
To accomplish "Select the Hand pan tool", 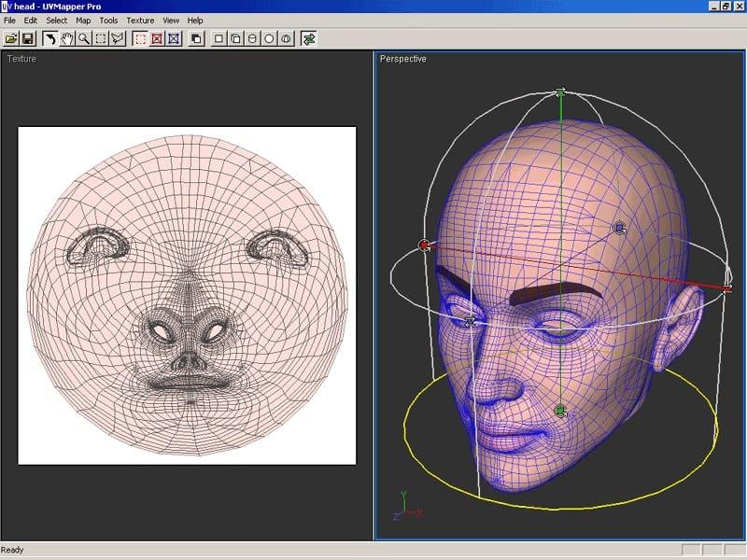I will [66, 39].
